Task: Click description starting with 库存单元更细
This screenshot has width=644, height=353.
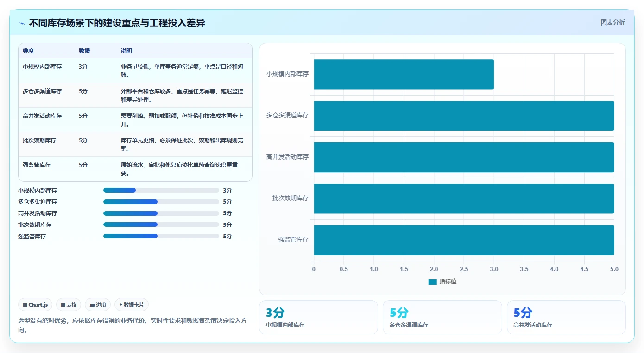Action: (x=182, y=144)
